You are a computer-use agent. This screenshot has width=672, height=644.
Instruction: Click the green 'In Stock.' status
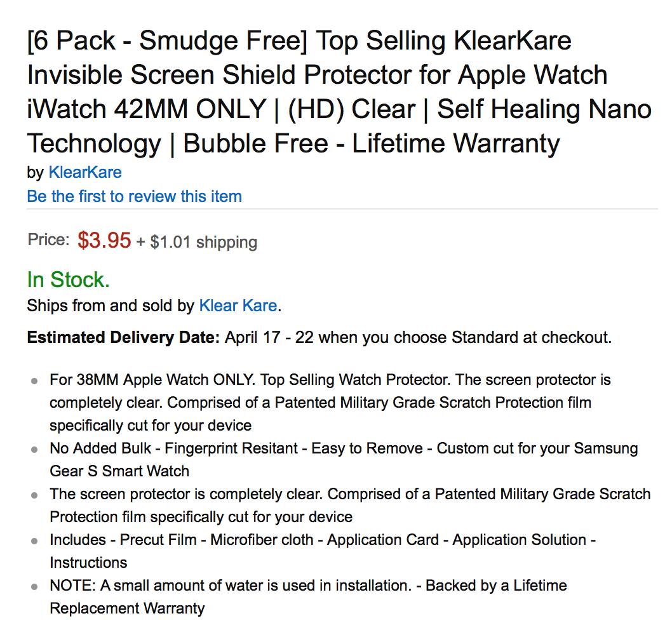(68, 279)
